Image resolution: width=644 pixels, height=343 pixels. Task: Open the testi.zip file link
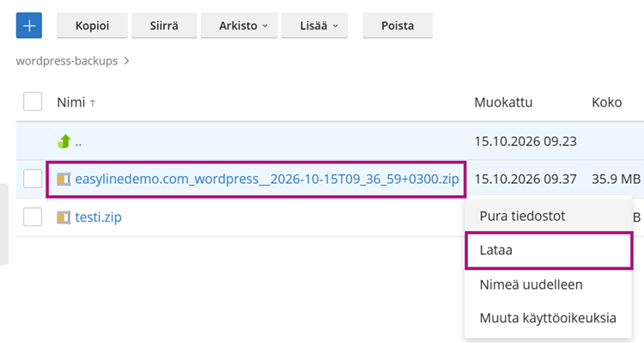click(x=98, y=217)
